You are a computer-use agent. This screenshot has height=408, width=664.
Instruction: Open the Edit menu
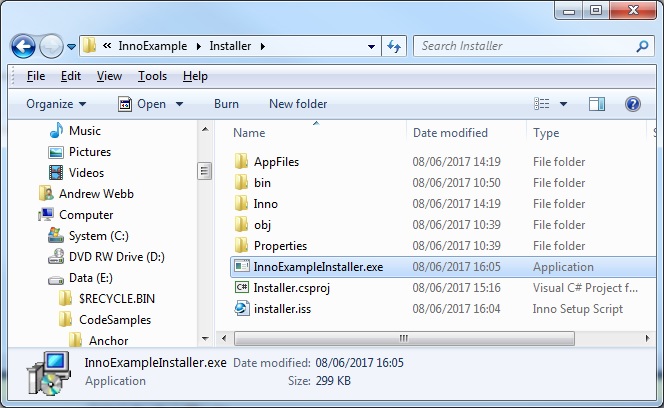point(71,76)
